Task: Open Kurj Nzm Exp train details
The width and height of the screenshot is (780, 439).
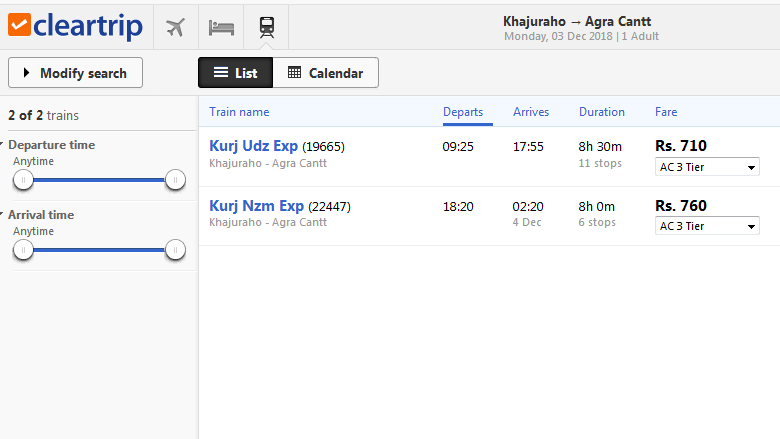Action: click(256, 206)
